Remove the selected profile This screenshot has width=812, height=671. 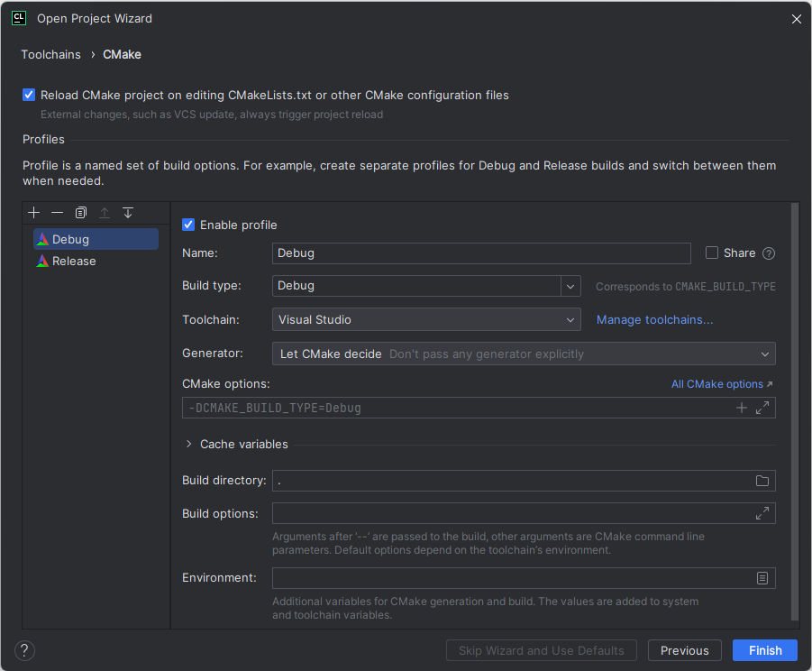[57, 212]
